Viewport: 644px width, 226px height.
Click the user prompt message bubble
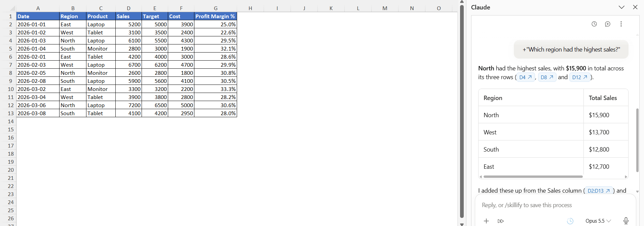click(571, 50)
